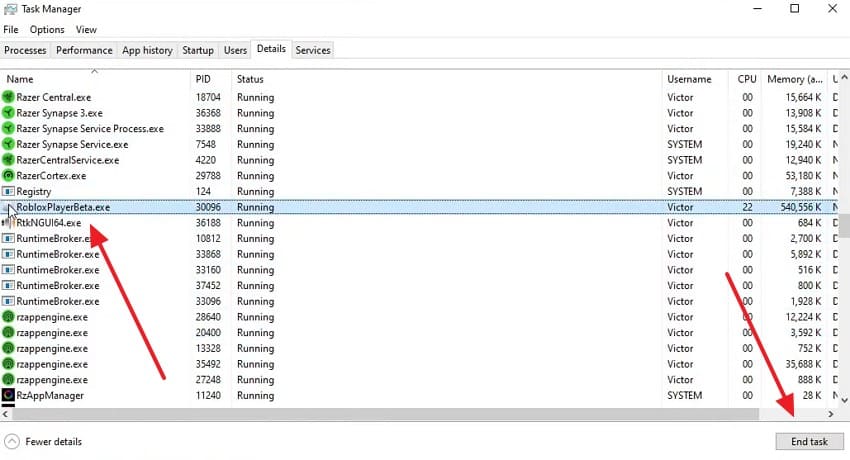
Task: Click the vertical scrollbar down arrow
Action: click(x=844, y=400)
